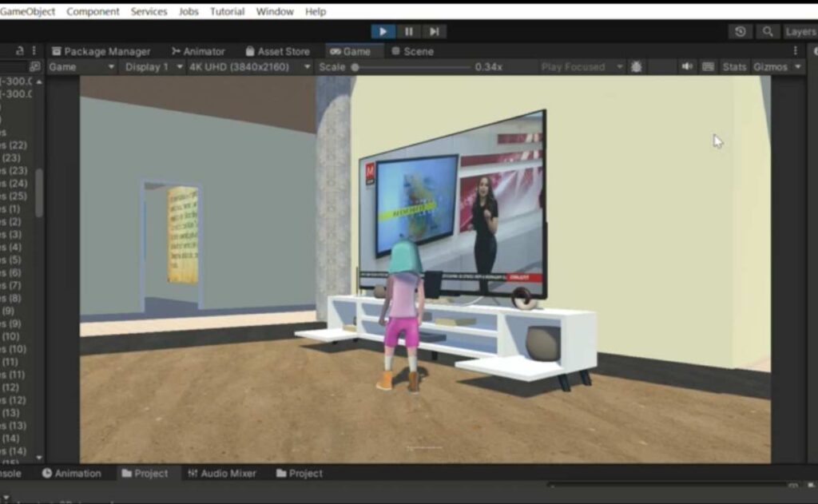Viewport: 818px width, 504px height.
Task: Open the Jobs menu
Action: coord(189,11)
